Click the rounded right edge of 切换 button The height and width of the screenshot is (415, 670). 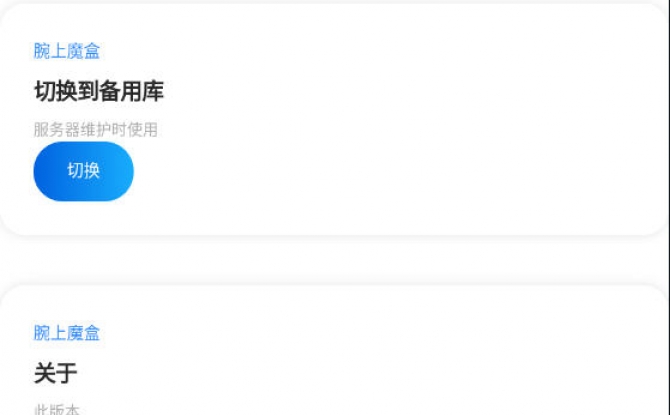(125, 171)
